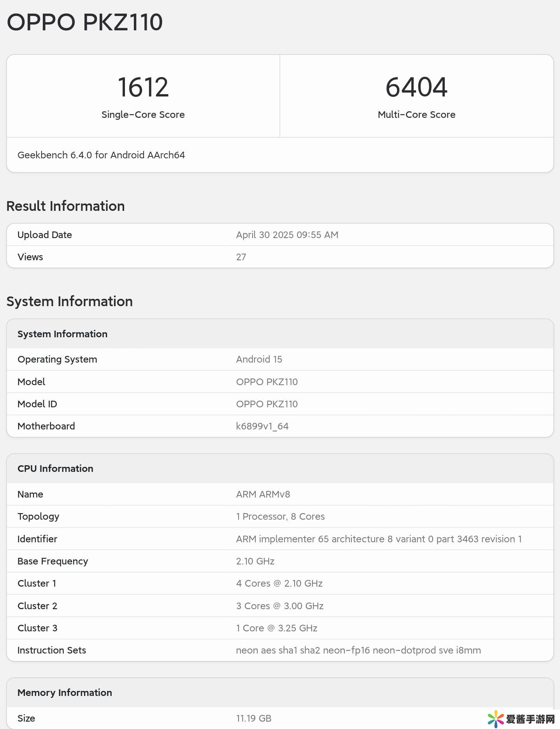Click the OPPO PKZ110 page title

coord(85,22)
